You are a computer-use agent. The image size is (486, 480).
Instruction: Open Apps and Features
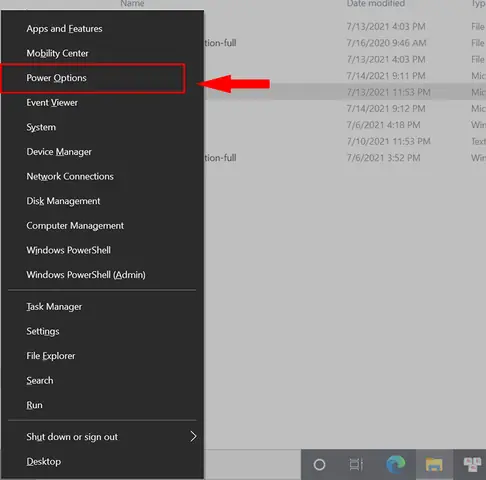64,29
